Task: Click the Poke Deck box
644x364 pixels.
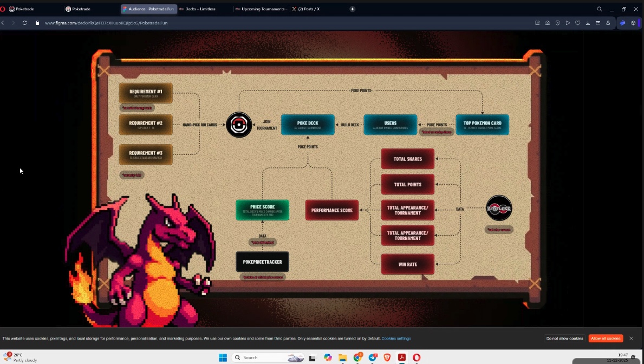Action: click(x=308, y=125)
